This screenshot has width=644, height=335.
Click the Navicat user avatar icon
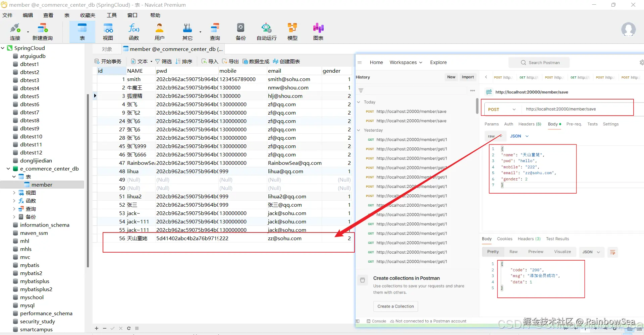[x=628, y=29]
